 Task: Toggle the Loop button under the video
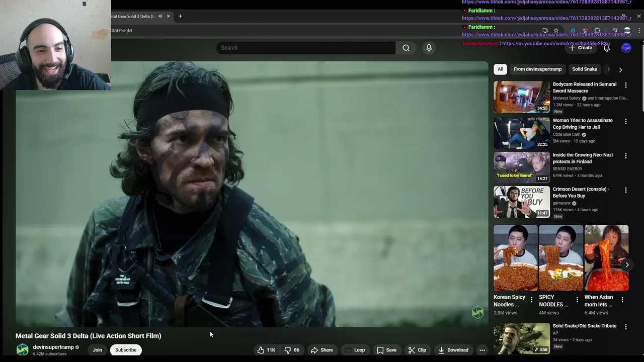[355, 350]
